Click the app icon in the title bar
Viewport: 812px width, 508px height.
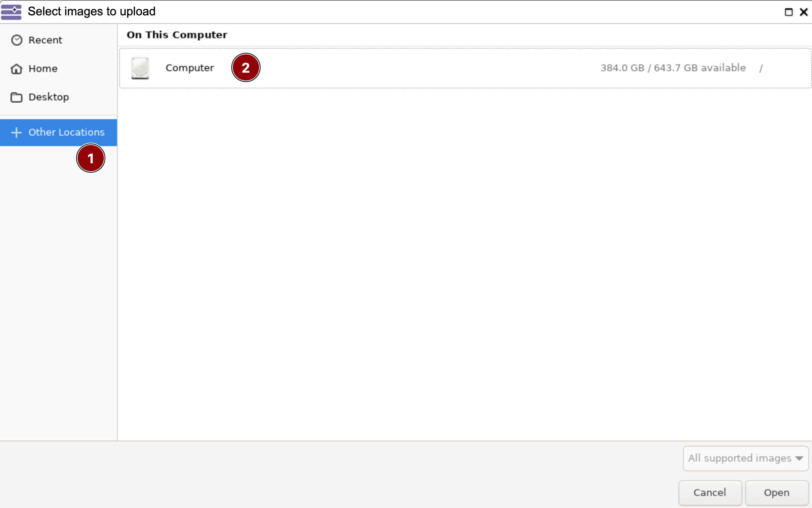coord(11,12)
